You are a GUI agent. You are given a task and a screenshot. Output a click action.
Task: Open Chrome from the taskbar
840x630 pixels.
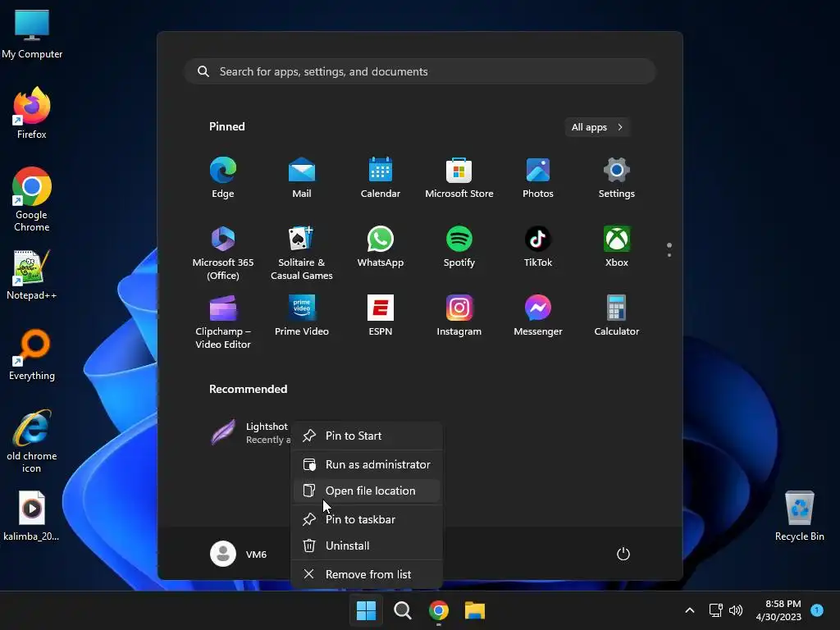tap(438, 610)
